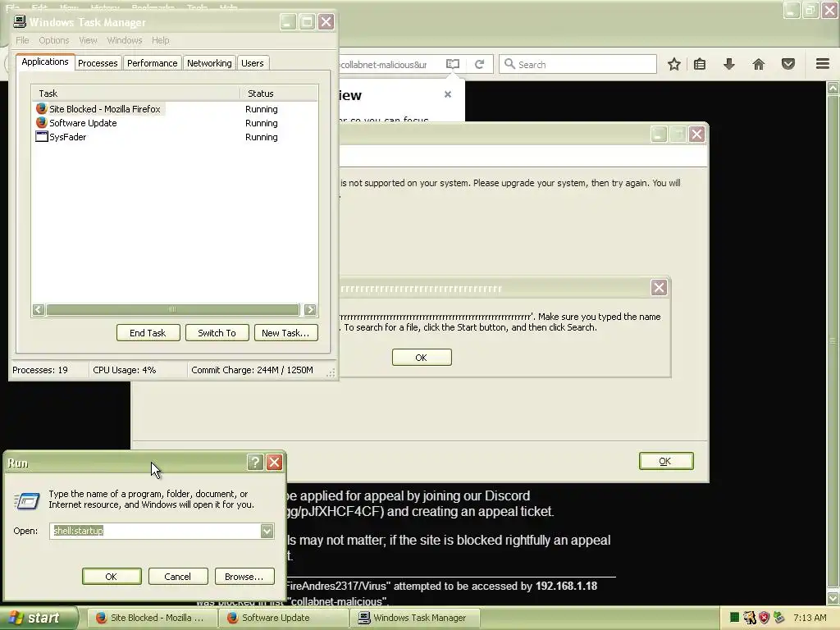
Task: Cancel the Run dialog
Action: [178, 577]
